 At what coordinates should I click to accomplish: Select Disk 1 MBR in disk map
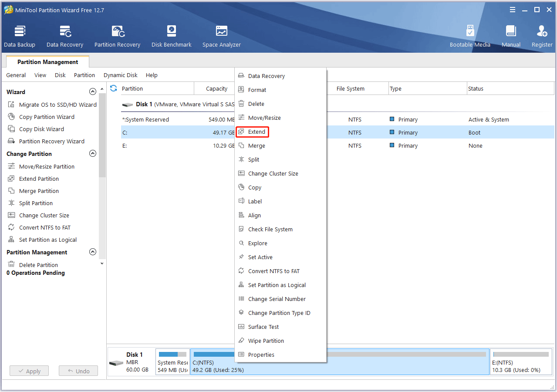coord(131,362)
